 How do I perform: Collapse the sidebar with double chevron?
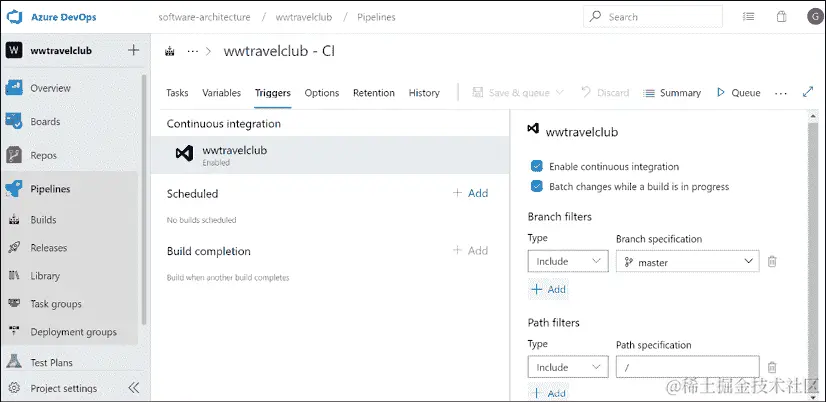[134, 388]
